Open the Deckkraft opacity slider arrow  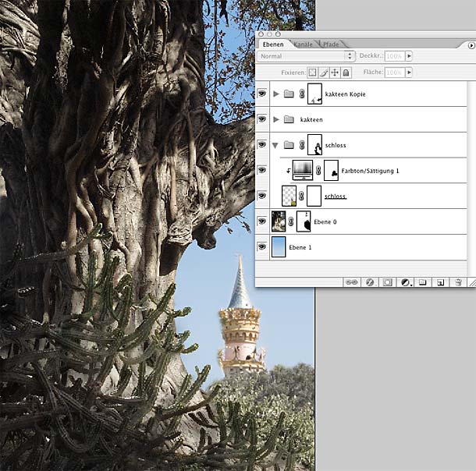409,56
